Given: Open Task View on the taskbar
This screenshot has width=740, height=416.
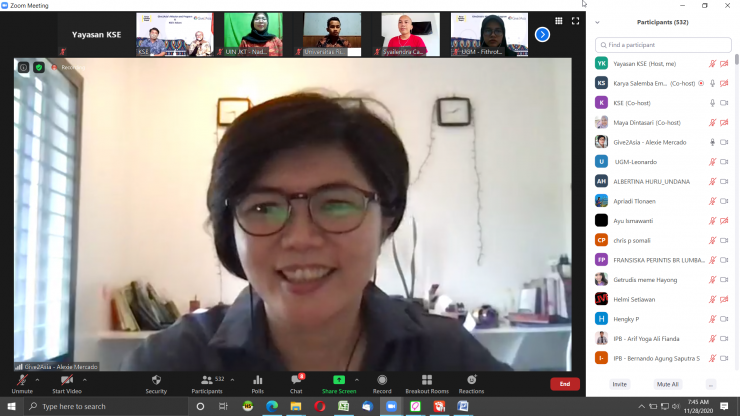Looking at the screenshot, I should click(223, 406).
